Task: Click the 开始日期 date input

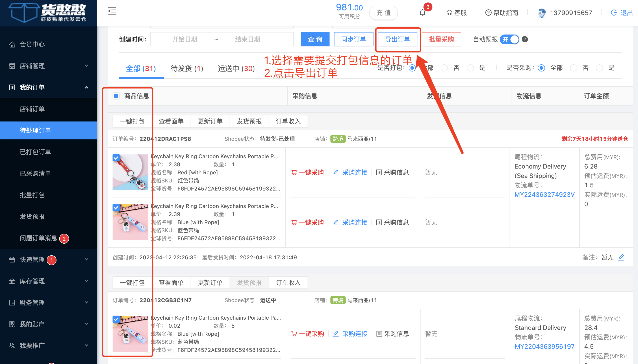Action: tap(184, 39)
